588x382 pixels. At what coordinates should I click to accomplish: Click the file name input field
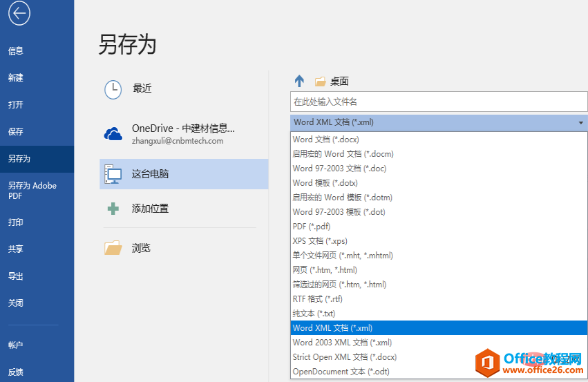pos(439,102)
